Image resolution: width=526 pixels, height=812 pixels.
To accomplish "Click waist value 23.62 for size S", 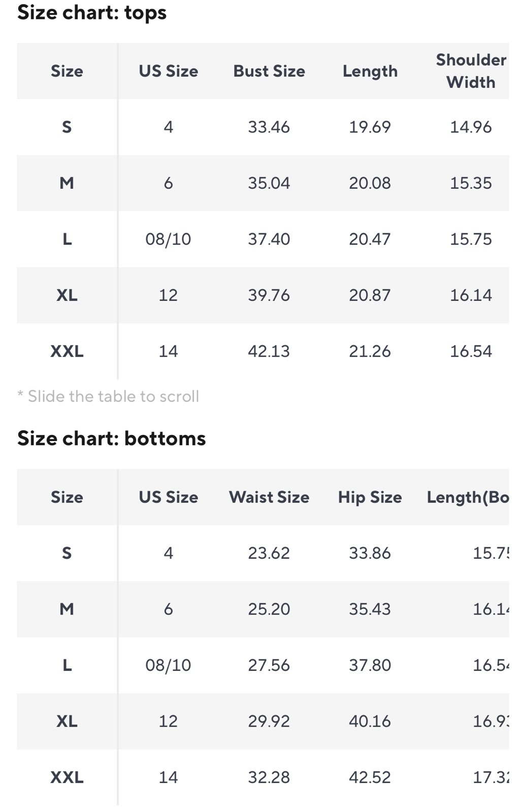I will [269, 553].
